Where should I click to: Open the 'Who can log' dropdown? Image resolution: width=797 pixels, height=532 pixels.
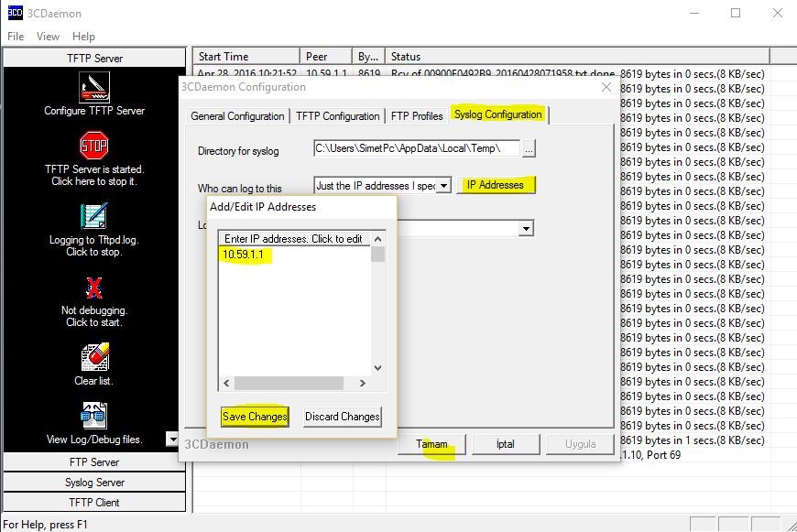coord(443,185)
